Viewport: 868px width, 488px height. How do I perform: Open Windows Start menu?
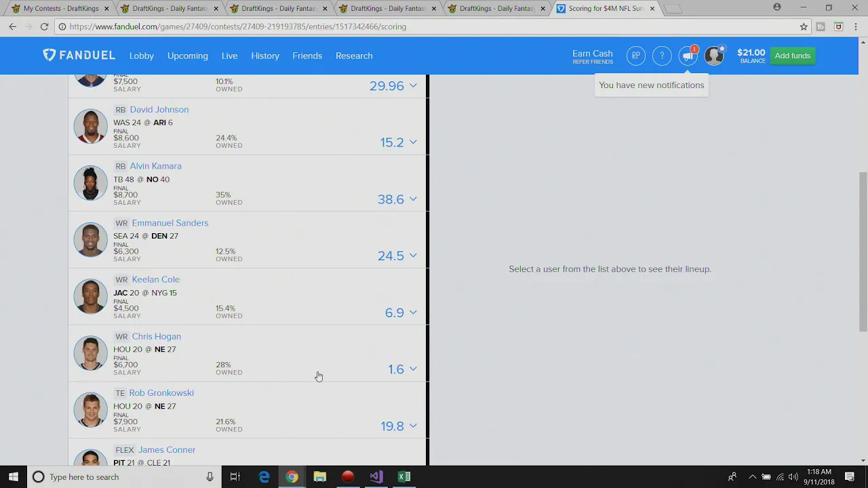pos(13,477)
